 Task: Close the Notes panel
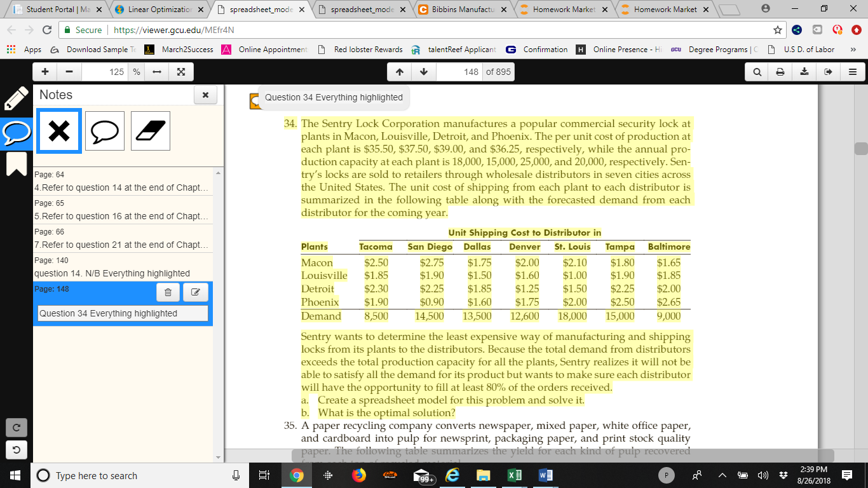click(x=205, y=95)
